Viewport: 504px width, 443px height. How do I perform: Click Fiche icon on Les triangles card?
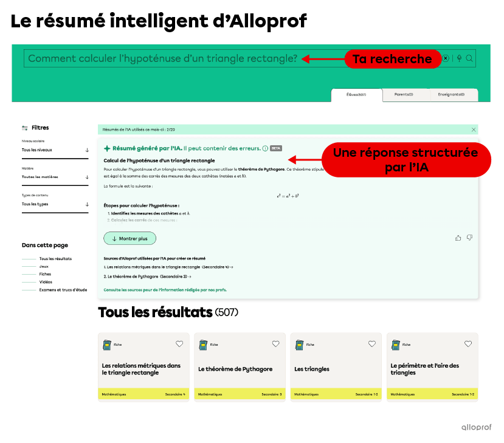point(299,345)
